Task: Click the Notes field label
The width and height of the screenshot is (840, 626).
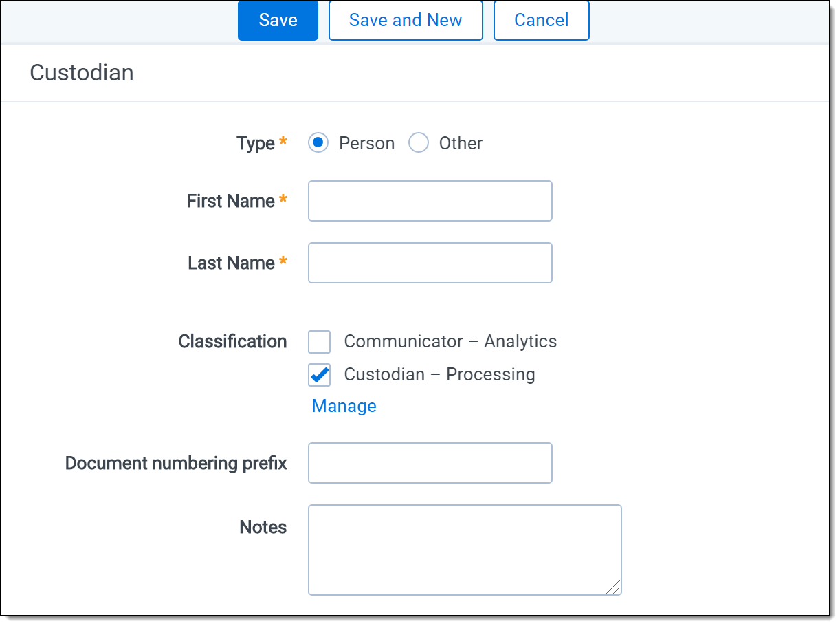Action: tap(263, 527)
